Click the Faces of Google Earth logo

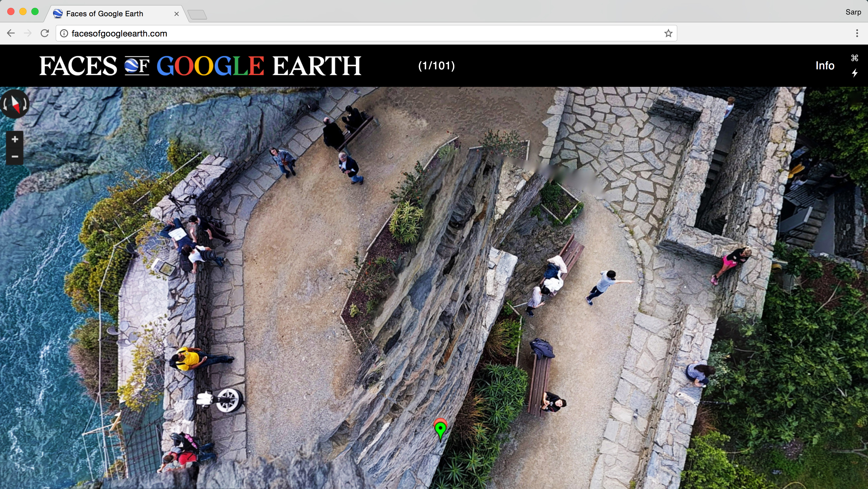click(x=200, y=65)
